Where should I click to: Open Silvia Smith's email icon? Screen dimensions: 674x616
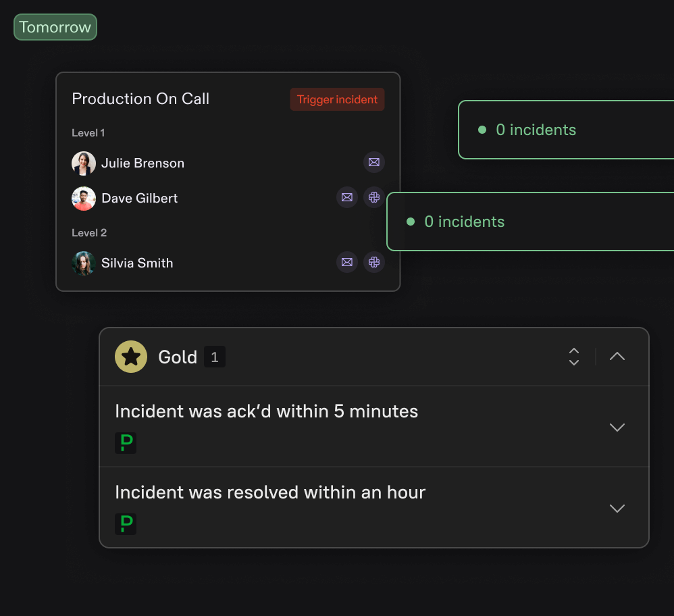coord(347,262)
